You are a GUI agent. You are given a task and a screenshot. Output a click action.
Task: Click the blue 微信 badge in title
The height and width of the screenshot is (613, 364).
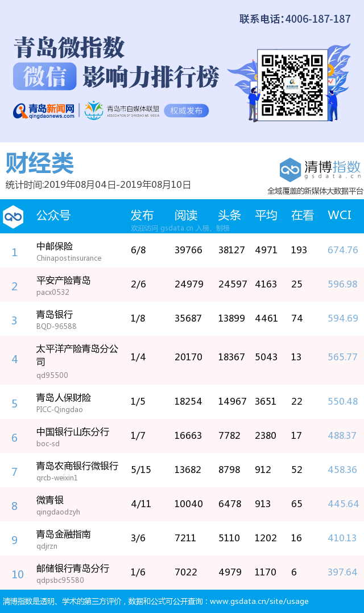[x=44, y=77]
